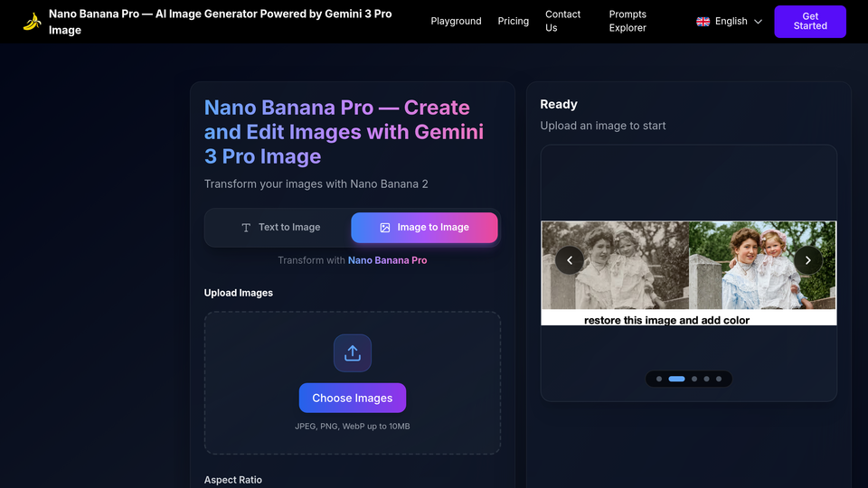Open the Playground page
Viewport: 868px width, 488px height.
pyautogui.click(x=456, y=21)
